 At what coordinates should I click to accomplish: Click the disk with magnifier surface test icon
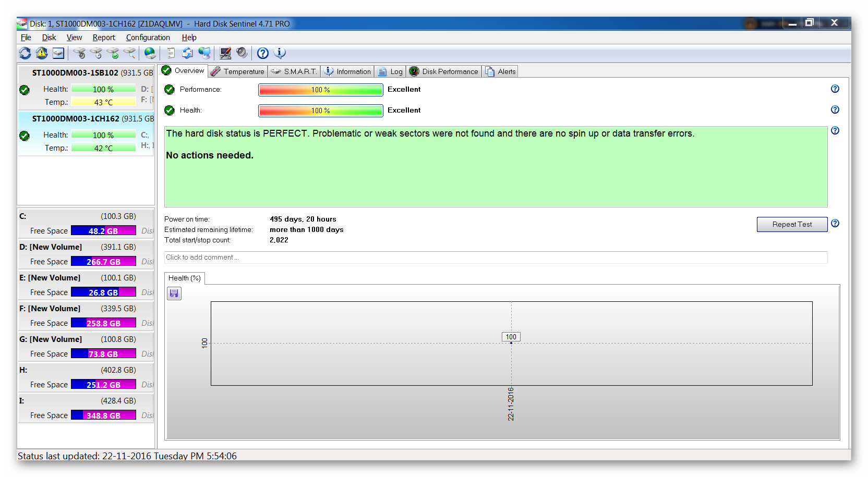click(x=129, y=53)
